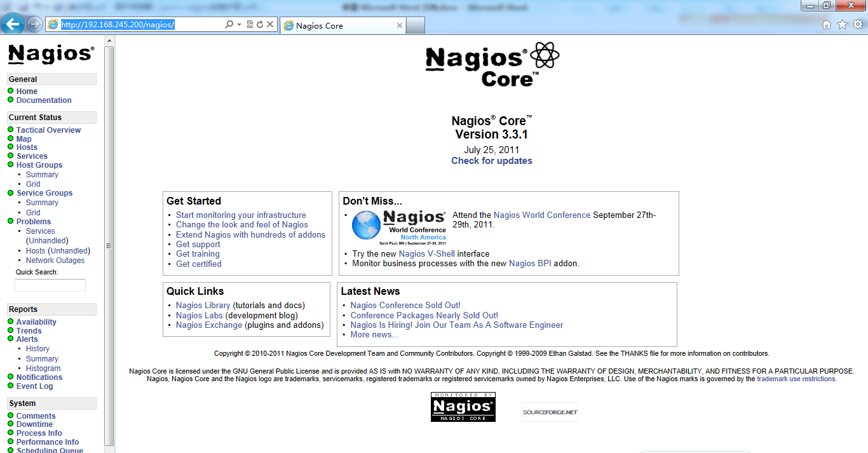This screenshot has width=868, height=453.
Task: Click the browser Home icon
Action: [x=827, y=25]
